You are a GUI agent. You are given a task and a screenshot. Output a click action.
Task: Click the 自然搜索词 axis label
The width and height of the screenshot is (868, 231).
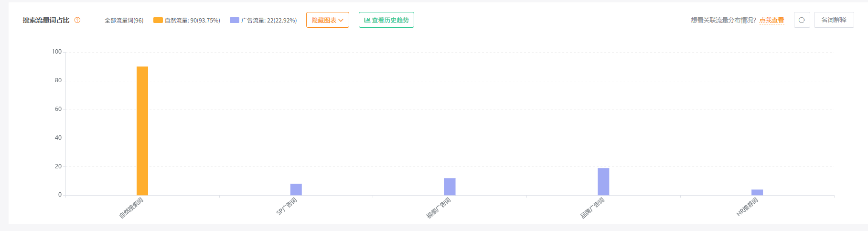point(131,208)
